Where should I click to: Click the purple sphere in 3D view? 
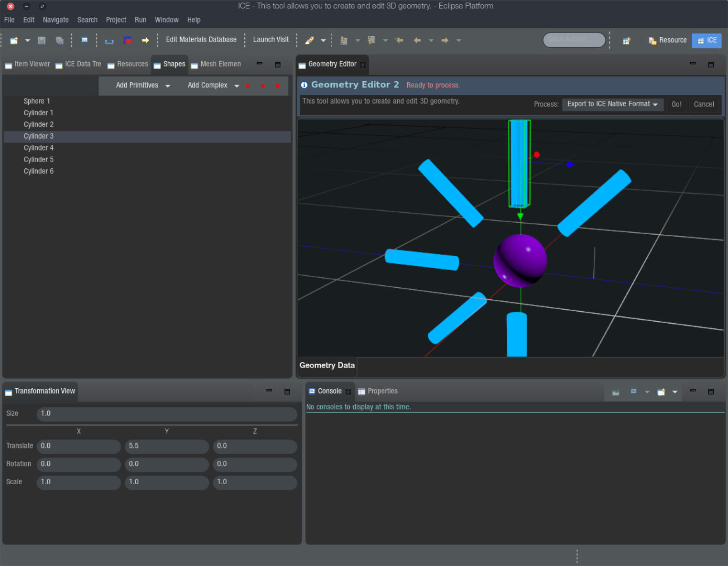click(520, 261)
